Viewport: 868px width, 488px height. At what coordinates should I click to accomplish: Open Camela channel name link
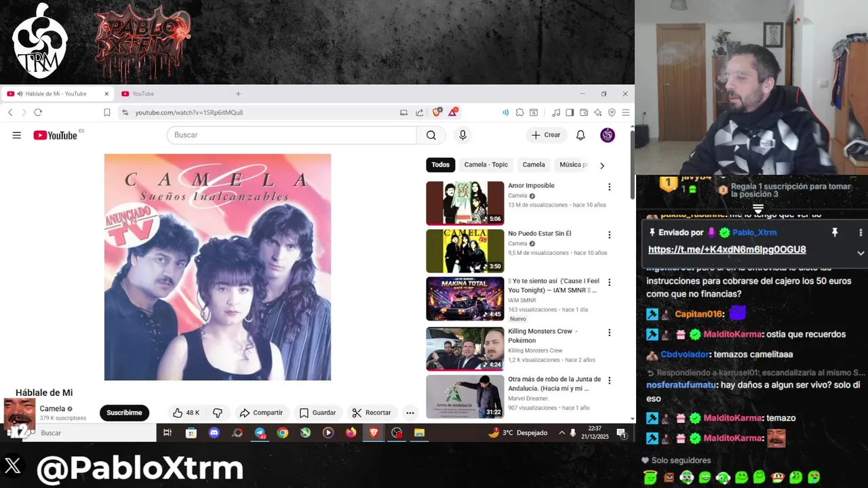(x=52, y=409)
